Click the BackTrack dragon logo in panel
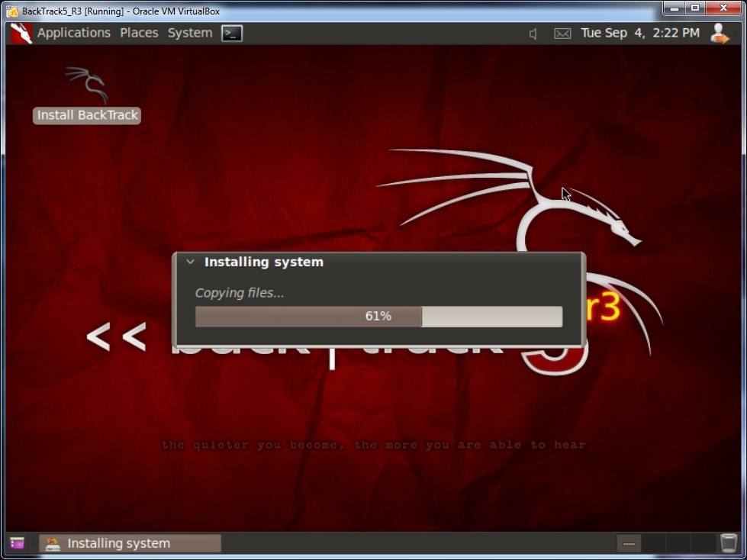The width and height of the screenshot is (747, 560). [21, 34]
